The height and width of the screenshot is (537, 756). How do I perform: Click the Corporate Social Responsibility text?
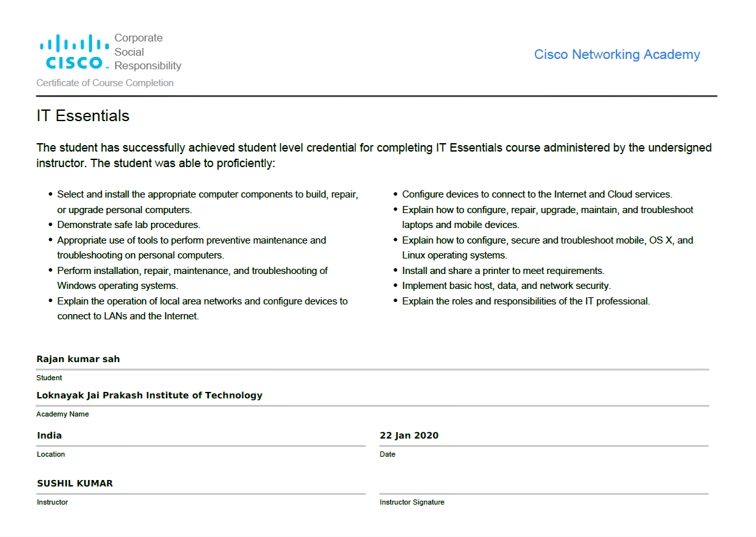coord(148,52)
